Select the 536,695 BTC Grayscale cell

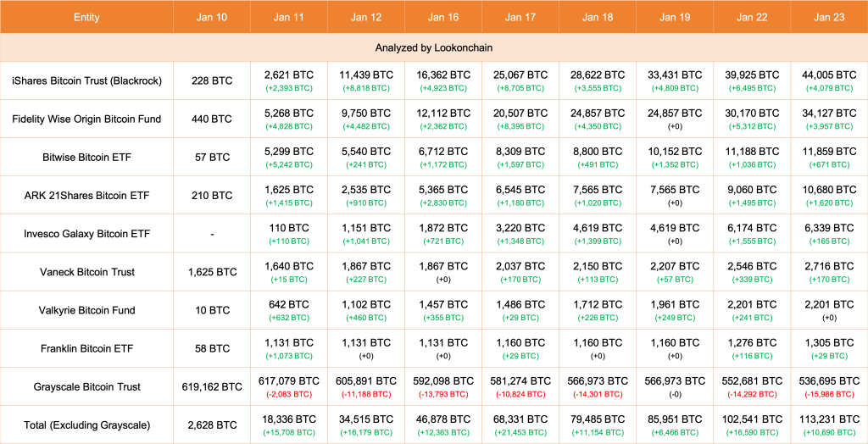tap(828, 380)
